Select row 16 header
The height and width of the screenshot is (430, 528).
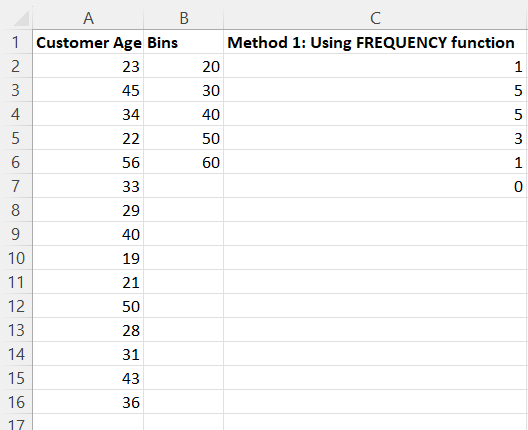16,402
